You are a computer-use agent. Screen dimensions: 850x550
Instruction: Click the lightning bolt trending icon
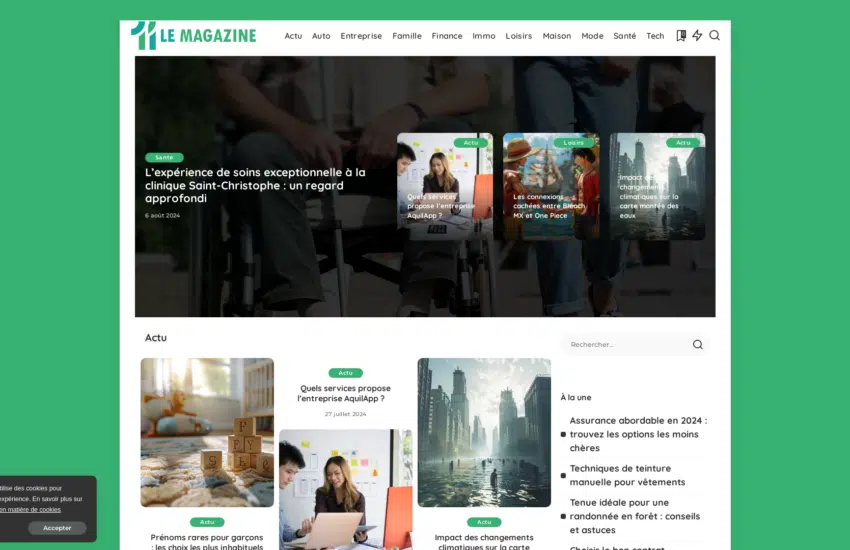point(697,36)
